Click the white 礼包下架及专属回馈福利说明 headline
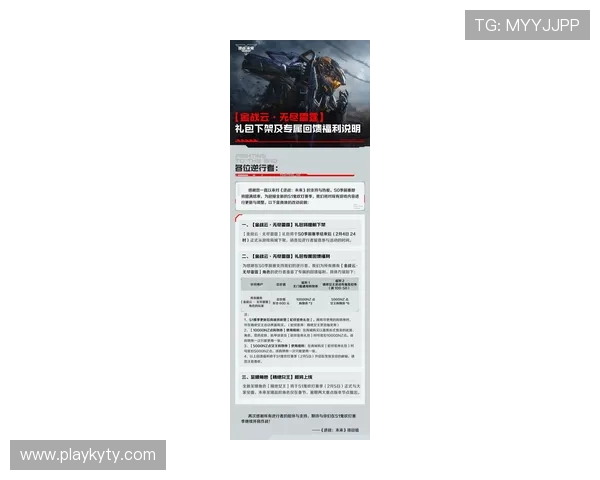This screenshot has height=480, width=600. click(x=299, y=130)
